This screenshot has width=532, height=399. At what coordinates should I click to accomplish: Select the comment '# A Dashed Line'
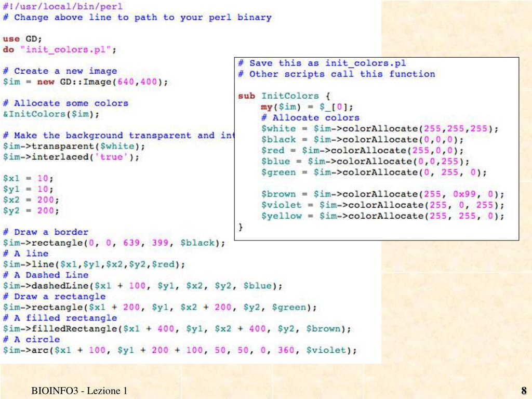coord(46,275)
